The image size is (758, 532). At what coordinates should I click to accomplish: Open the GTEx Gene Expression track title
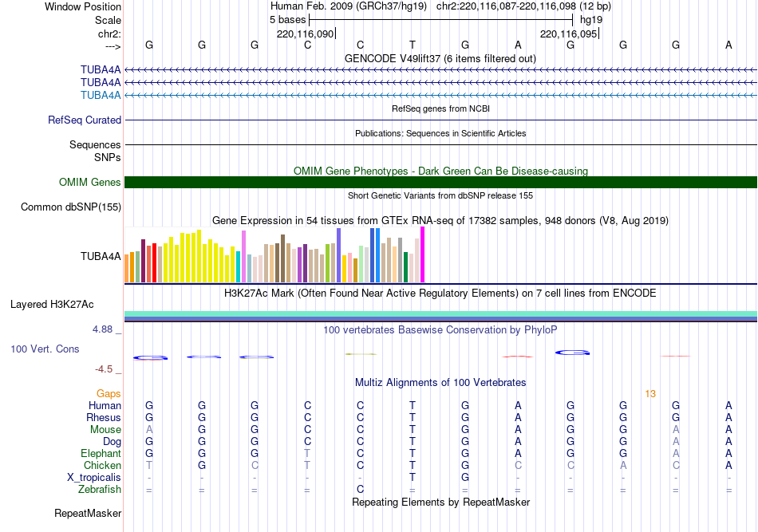(x=440, y=221)
